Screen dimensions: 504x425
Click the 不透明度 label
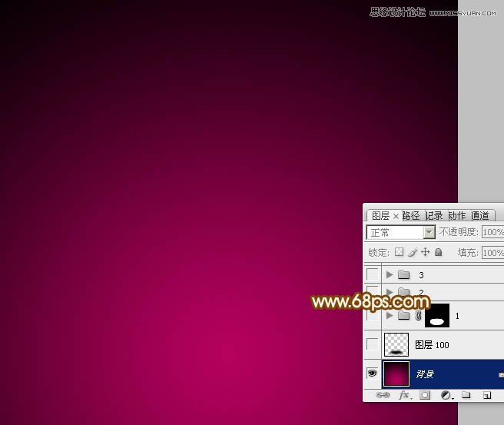(459, 232)
